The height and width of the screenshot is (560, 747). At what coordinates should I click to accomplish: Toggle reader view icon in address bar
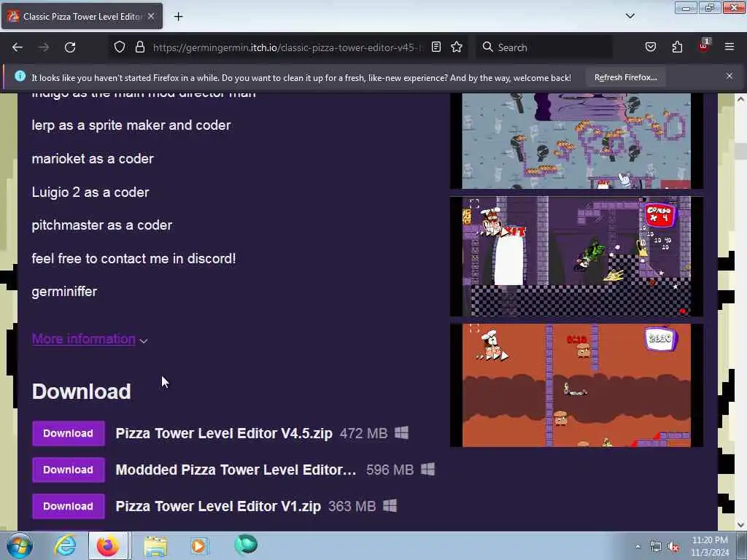436,47
